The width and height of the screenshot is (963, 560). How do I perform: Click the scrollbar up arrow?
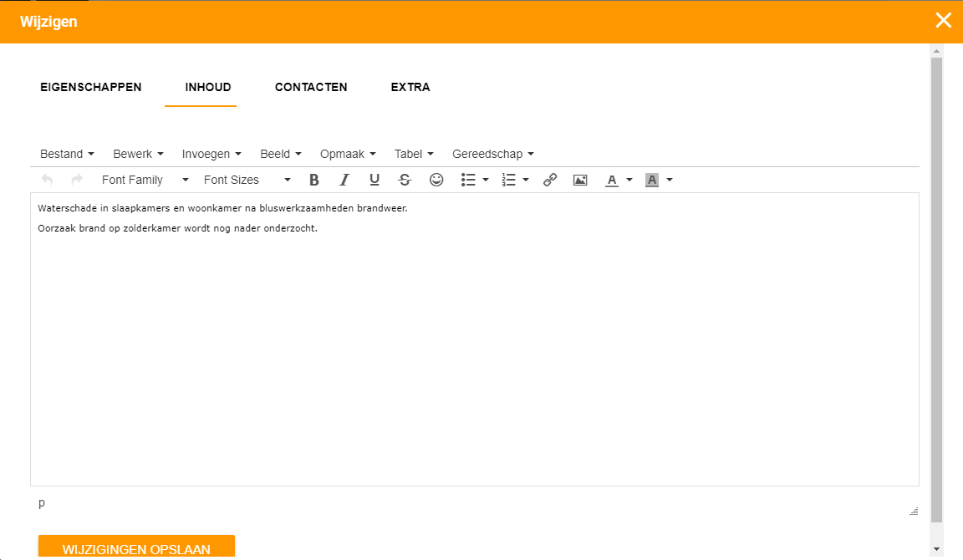click(x=936, y=51)
